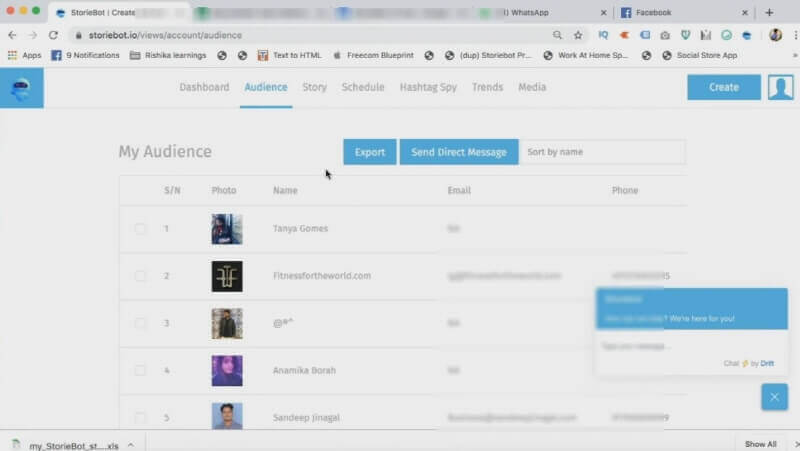
Task: Switch to the Facebook browser tab
Action: 684,13
